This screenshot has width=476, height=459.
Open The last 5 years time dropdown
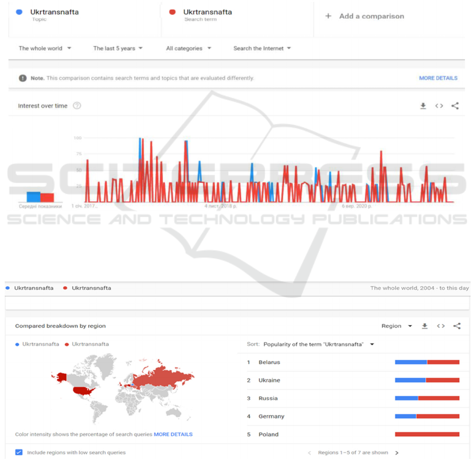pyautogui.click(x=118, y=48)
